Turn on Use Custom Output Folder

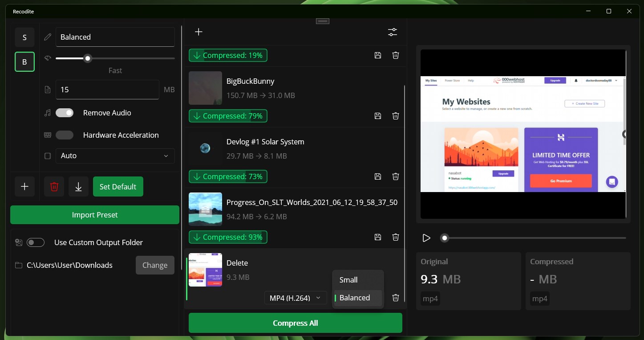[36, 242]
